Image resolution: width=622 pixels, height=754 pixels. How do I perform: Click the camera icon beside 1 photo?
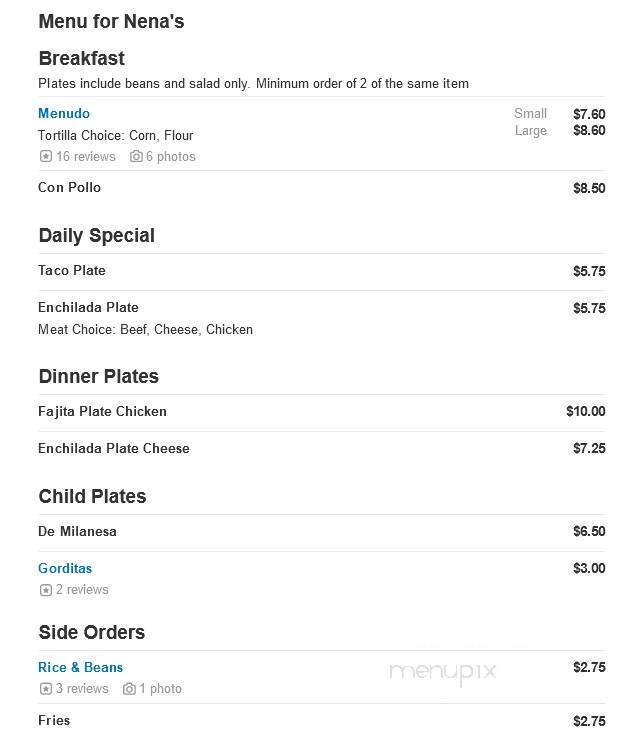[129, 689]
